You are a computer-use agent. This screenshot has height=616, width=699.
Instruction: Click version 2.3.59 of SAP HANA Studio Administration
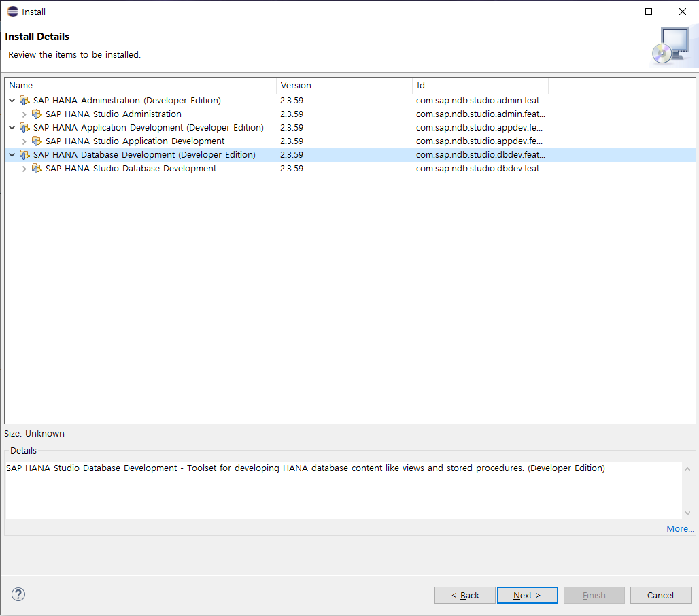pyautogui.click(x=292, y=114)
